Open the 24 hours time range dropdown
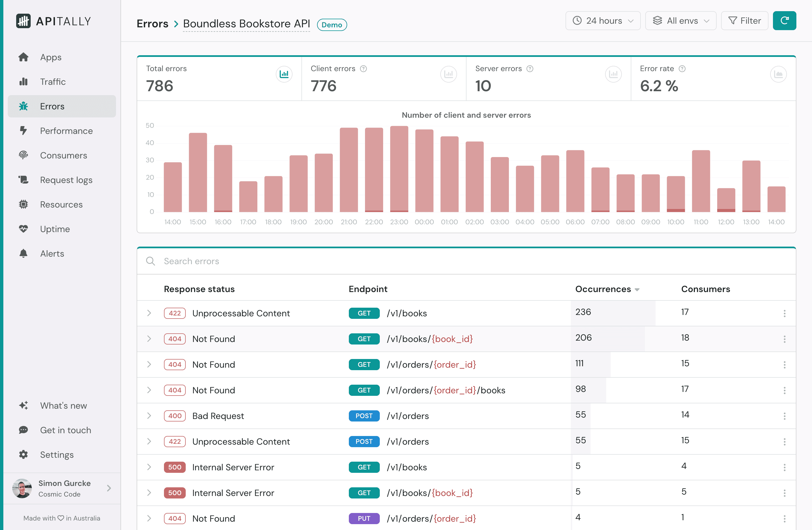The width and height of the screenshot is (812, 530). tap(603, 20)
